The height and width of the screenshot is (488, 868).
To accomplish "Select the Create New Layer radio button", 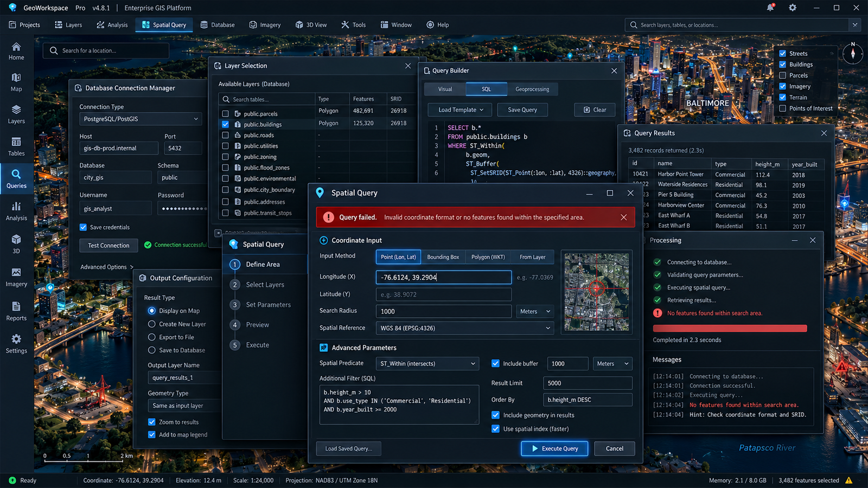I will 152,324.
